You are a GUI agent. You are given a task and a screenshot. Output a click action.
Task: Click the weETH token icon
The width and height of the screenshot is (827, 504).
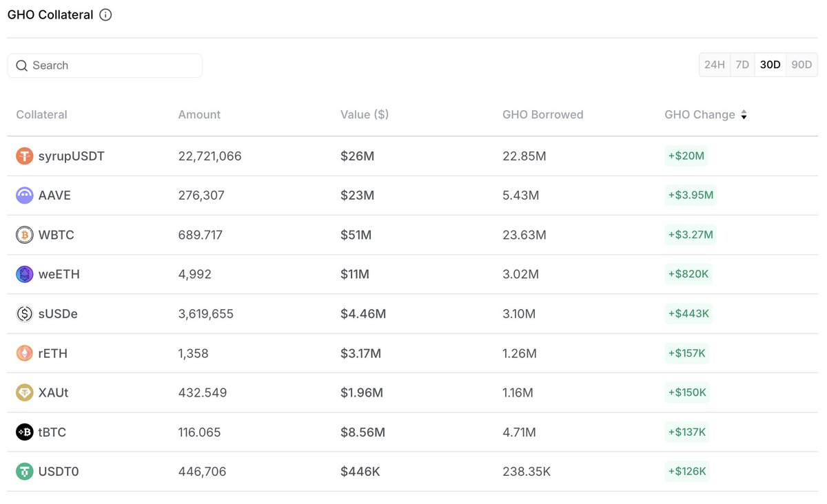point(25,274)
